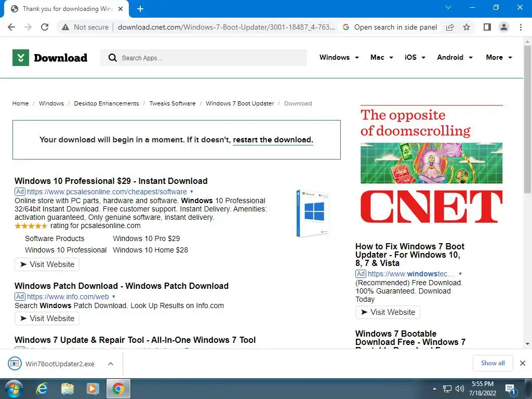Expand the iOS nav dropdown
Screen dimensions: 532x399
coord(415,57)
